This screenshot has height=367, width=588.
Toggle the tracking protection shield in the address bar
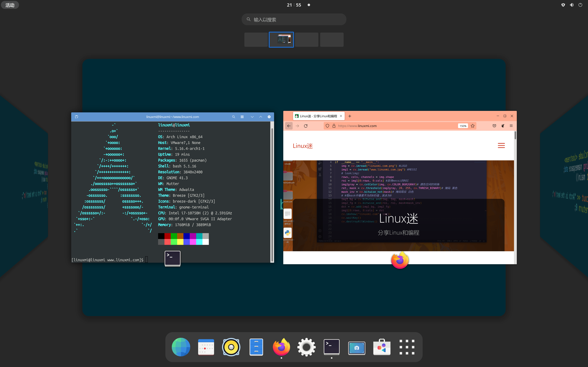[x=327, y=126]
